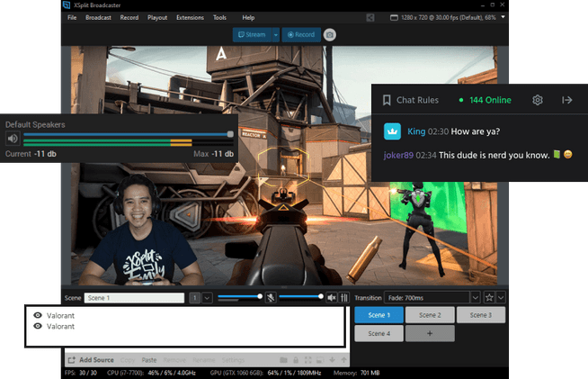
Task: Click the FPS 30 / 30 status value
Action: tap(88, 373)
